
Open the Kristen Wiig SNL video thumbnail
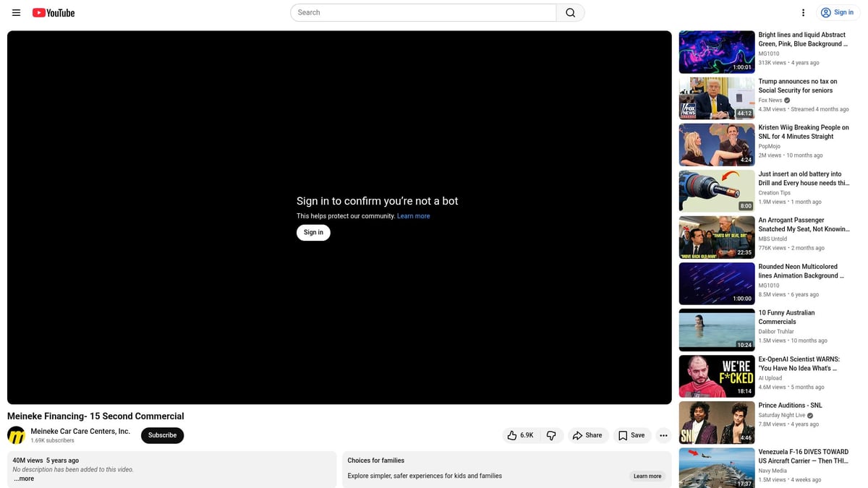(x=716, y=145)
